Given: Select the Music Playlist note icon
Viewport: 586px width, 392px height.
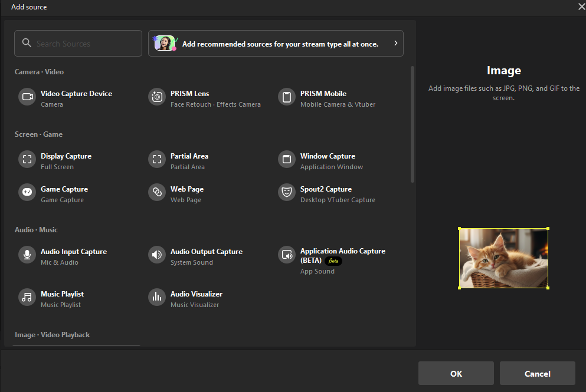Looking at the screenshot, I should [27, 298].
